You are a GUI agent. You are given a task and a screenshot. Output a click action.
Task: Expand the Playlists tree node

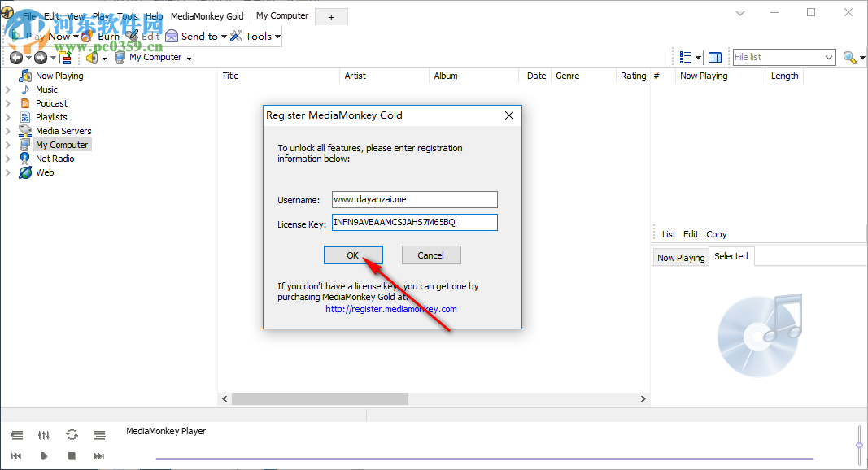pyautogui.click(x=8, y=117)
